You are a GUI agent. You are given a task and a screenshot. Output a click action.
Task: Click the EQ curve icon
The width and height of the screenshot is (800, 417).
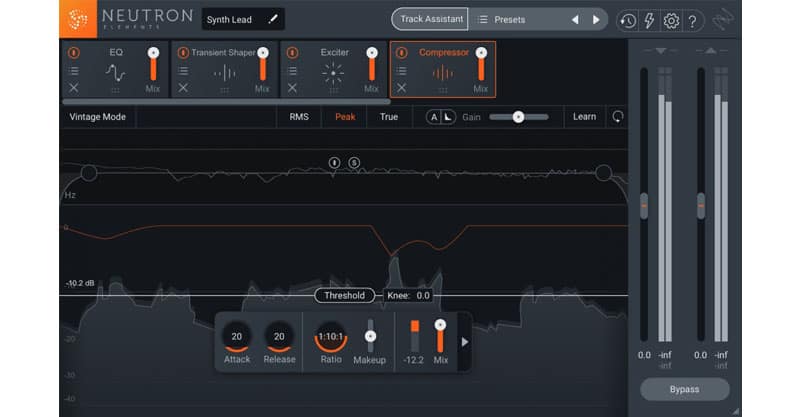(x=115, y=73)
